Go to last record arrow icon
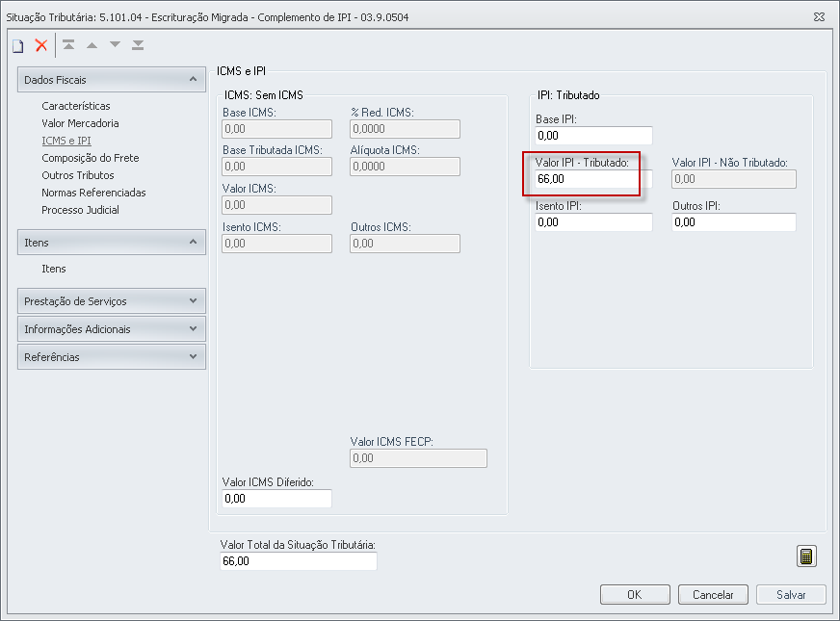 (x=138, y=45)
